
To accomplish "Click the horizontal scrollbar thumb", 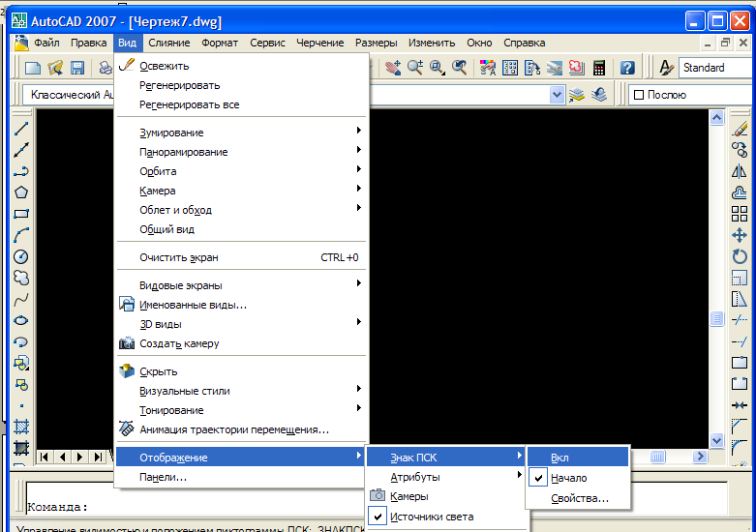I will coord(657,457).
